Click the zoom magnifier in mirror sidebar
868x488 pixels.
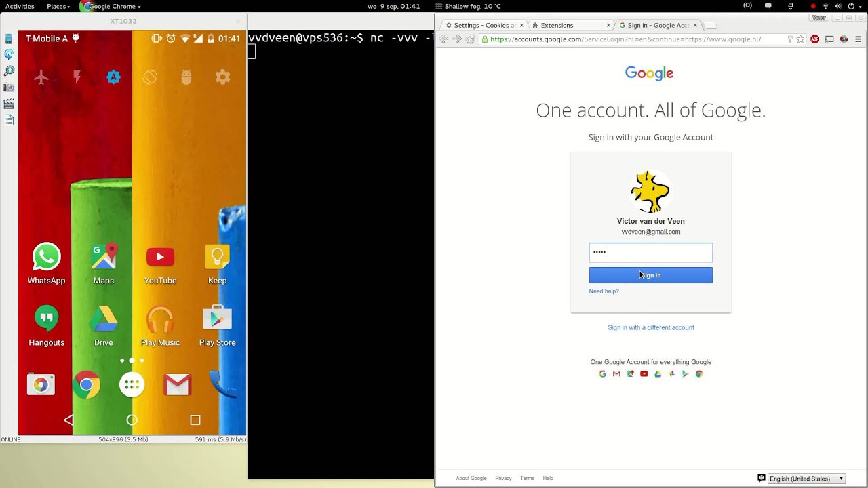point(9,70)
